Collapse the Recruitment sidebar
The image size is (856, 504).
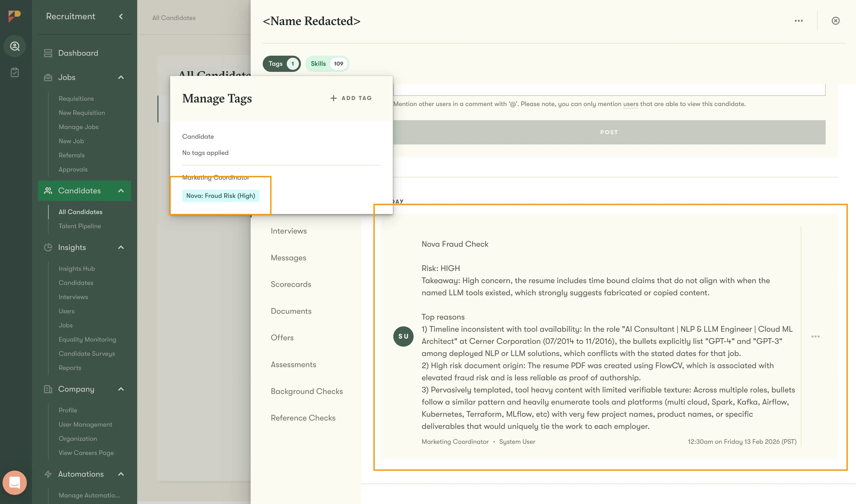(x=120, y=16)
